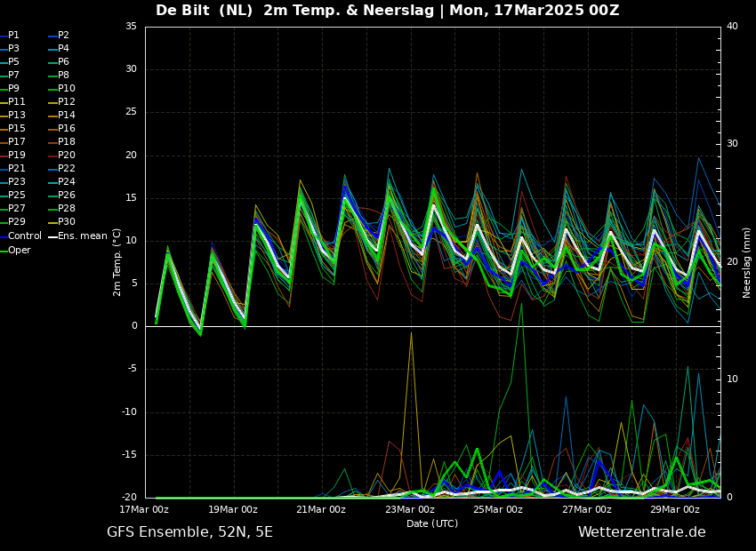
Task: Click the 35 tick on temperature axis
Action: pos(131,27)
